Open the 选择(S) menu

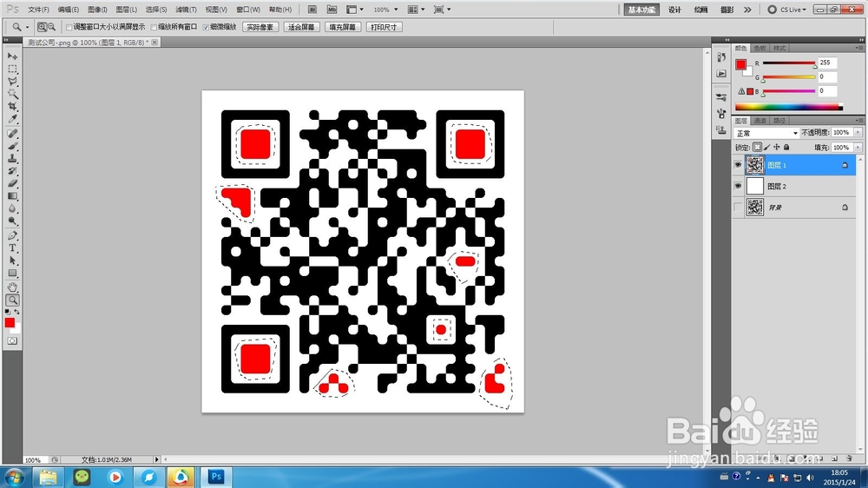click(156, 10)
